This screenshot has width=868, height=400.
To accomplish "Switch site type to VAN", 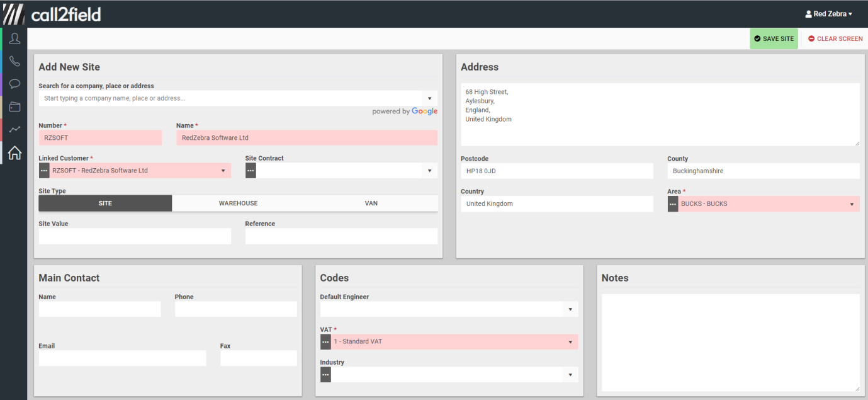I will (x=371, y=203).
